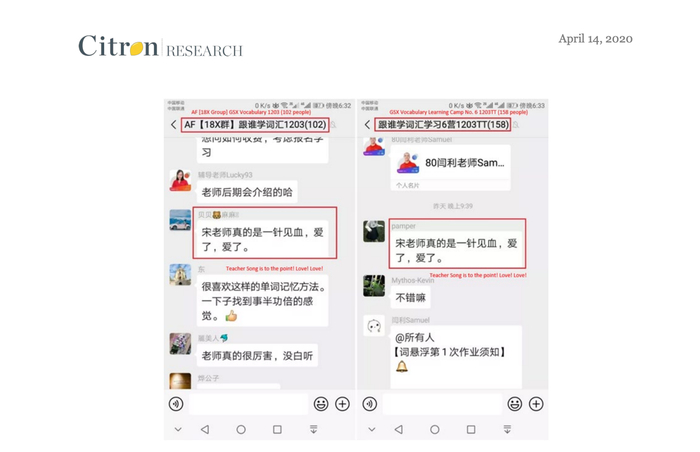Open avatar of Mythos-Kevin
This screenshot has height=452, width=700.
pyautogui.click(x=374, y=285)
